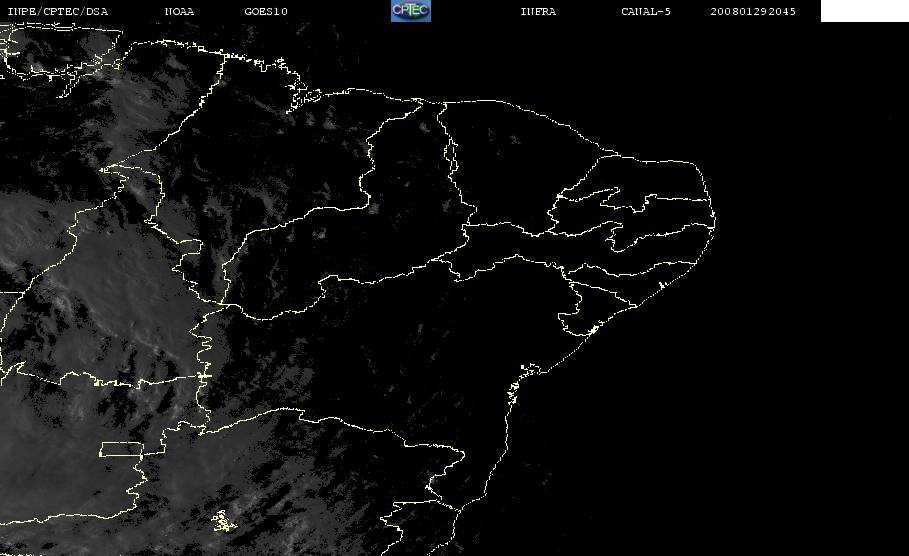Viewport: 909px width, 556px height.
Task: Click the CPTEC logo in the header
Action: coord(411,11)
